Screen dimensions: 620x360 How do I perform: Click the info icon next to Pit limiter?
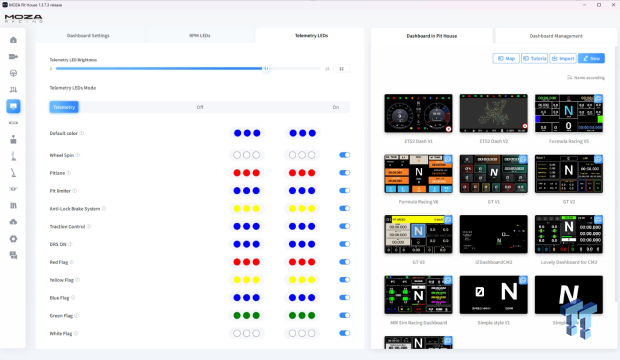pos(75,191)
